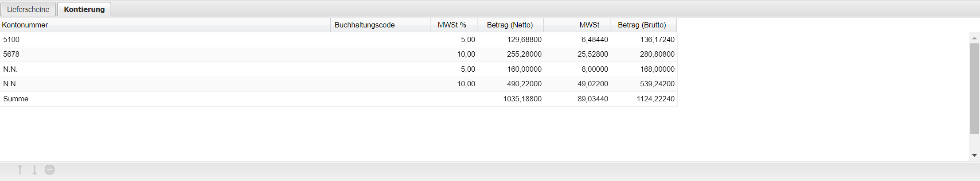
Task: Click the VAT amount 25,52800 cell
Action: click(x=593, y=54)
